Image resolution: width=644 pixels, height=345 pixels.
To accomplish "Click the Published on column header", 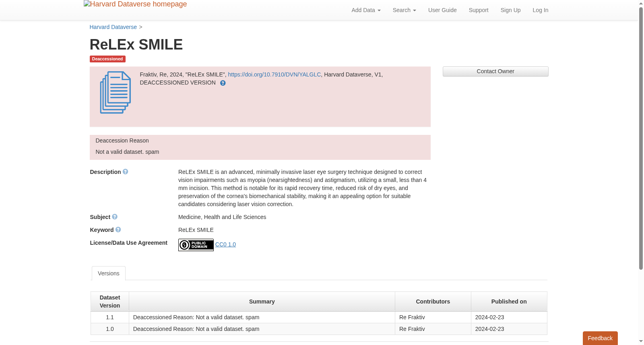I will coord(509,302).
